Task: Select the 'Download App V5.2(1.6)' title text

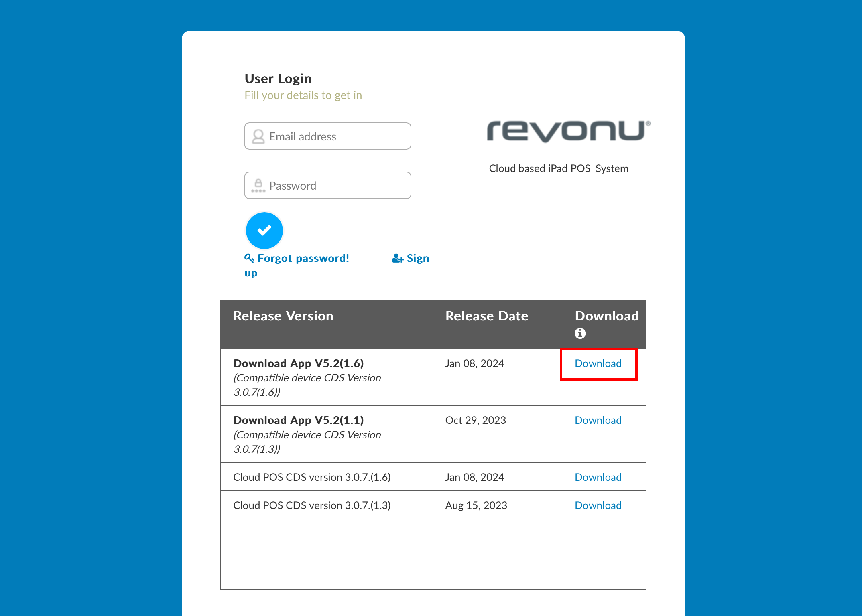Action: pos(299,363)
